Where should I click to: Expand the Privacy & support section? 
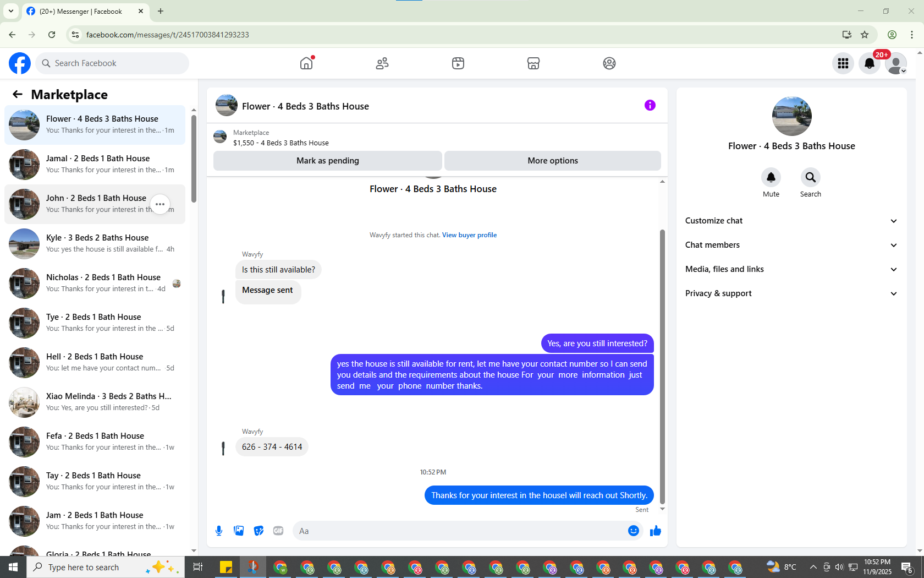[x=791, y=293]
